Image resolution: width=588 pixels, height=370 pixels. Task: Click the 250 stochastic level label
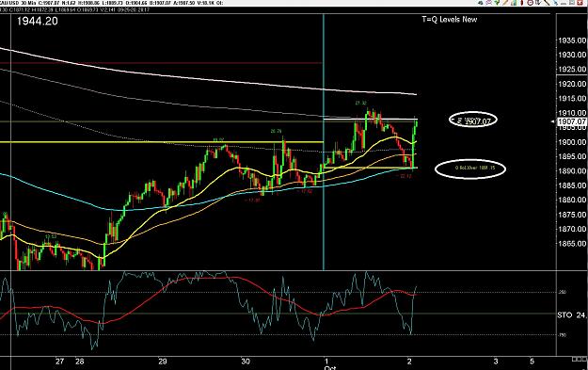(x=563, y=292)
